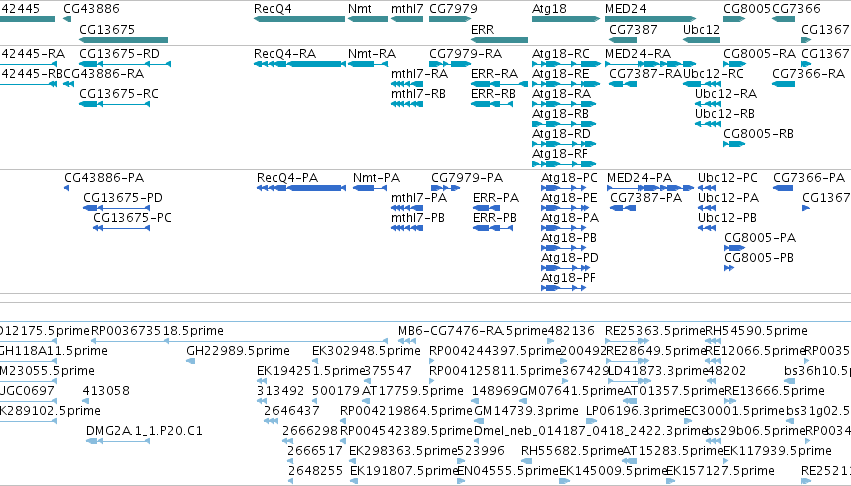Image resolution: width=851 pixels, height=486 pixels.
Task: Select the RH54590.5prime EST label
Action: [757, 331]
